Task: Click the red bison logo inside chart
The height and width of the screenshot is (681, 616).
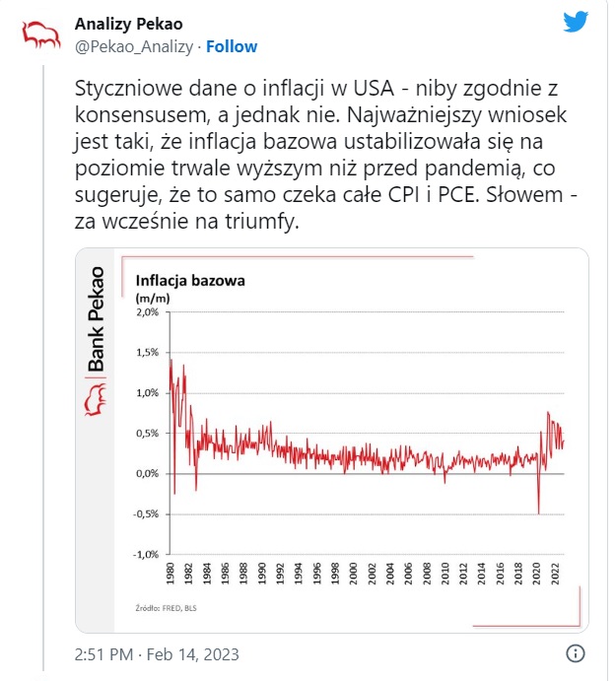Action: coord(97,401)
